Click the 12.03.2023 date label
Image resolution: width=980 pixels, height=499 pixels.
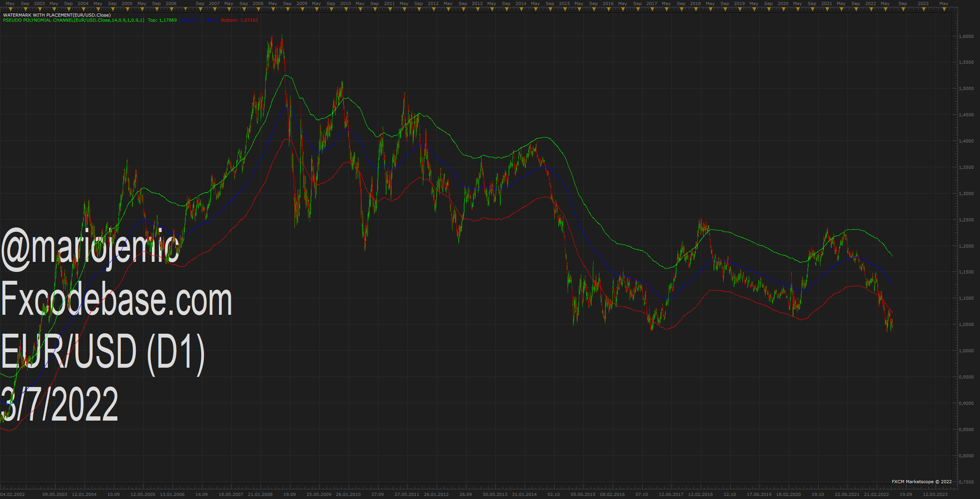pos(935,494)
